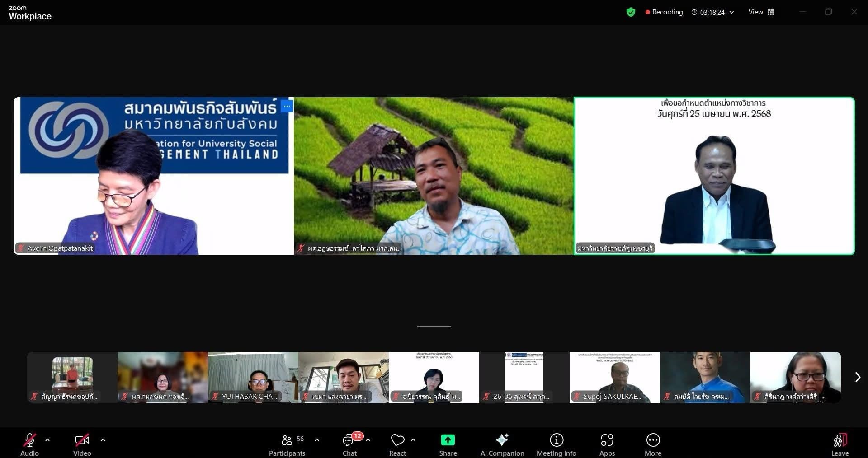Click the green encryption shield icon
This screenshot has width=868, height=458.
click(631, 12)
